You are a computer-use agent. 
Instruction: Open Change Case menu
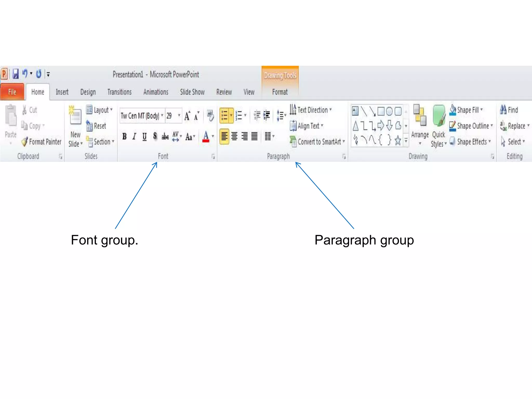[190, 136]
